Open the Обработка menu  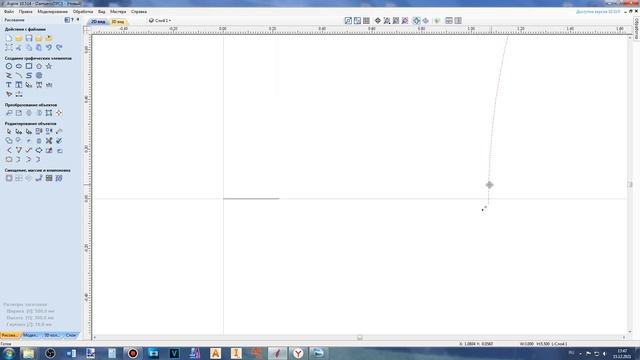83,12
